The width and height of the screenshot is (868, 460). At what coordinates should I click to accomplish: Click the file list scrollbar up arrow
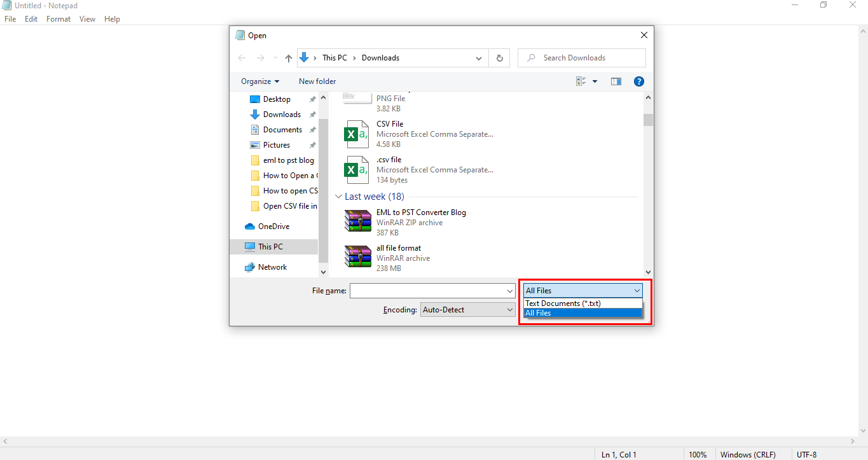point(648,98)
